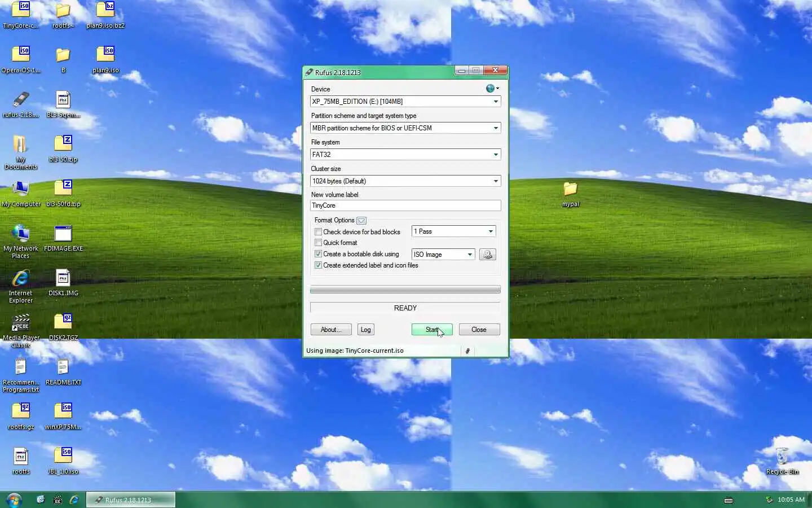Image resolution: width=812 pixels, height=508 pixels.
Task: Uncheck Create a bootable disk using
Action: tap(318, 254)
